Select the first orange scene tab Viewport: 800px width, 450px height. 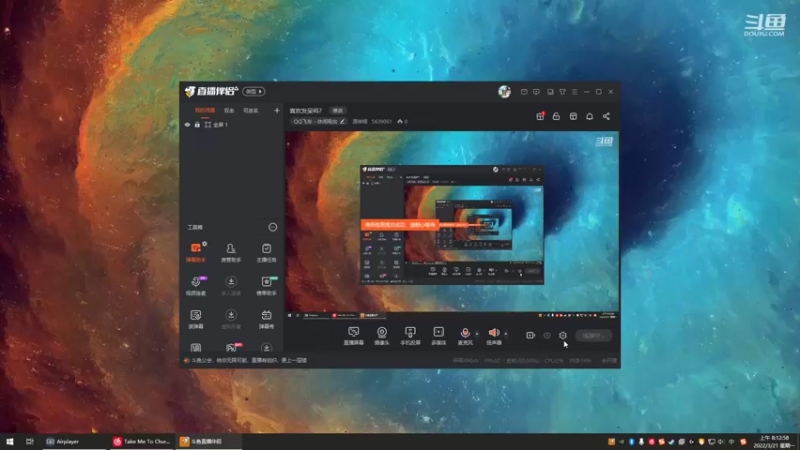[x=205, y=110]
